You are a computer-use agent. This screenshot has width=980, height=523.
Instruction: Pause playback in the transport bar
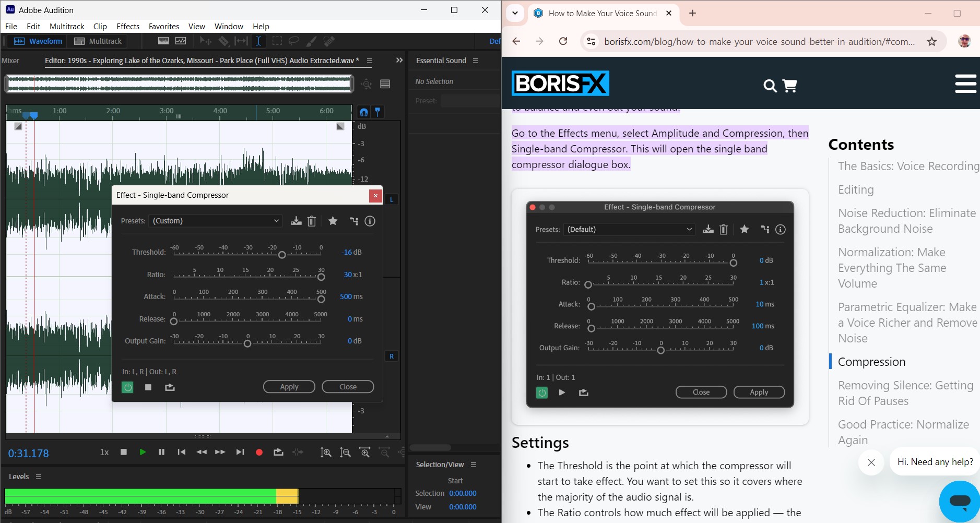tap(161, 452)
